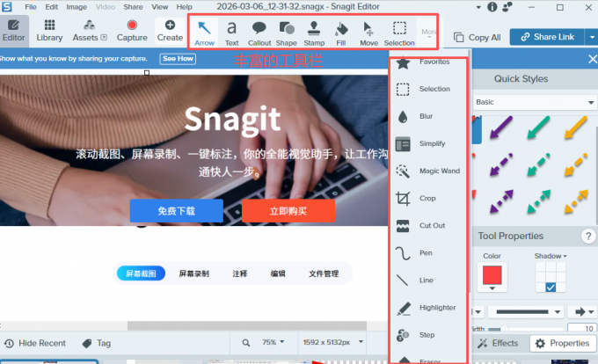Choose Highlighter in the More tools list
This screenshot has width=598, height=364.
(428, 308)
